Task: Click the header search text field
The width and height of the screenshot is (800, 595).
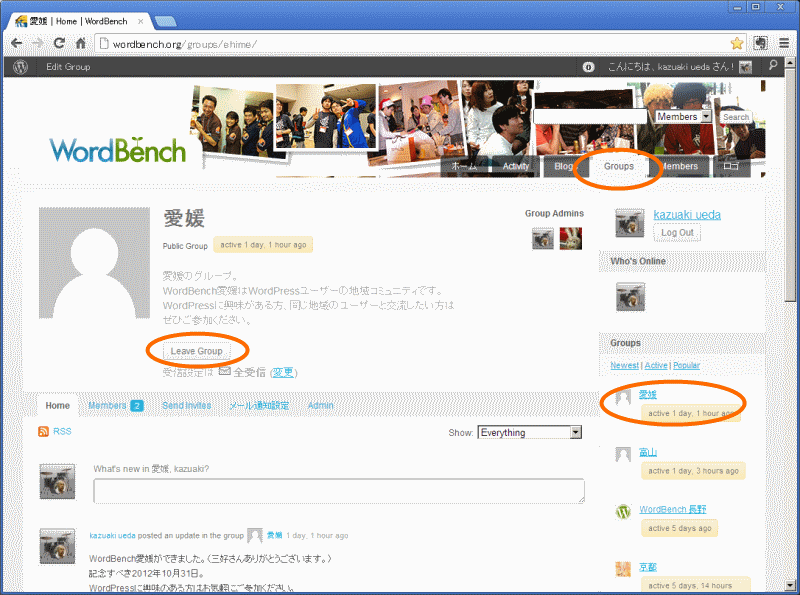Action: (590, 117)
